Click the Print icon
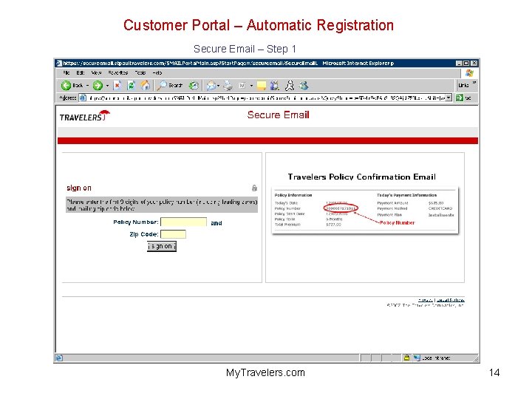 coord(228,86)
